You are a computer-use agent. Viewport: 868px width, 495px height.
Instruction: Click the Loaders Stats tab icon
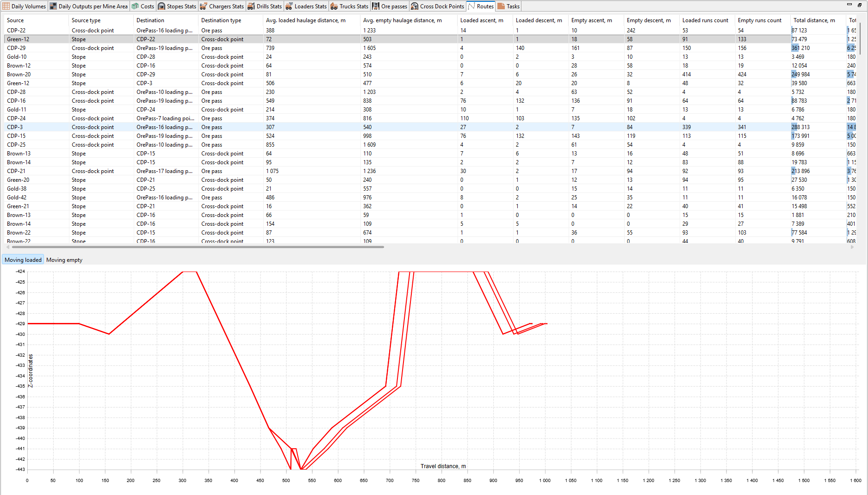click(x=289, y=6)
